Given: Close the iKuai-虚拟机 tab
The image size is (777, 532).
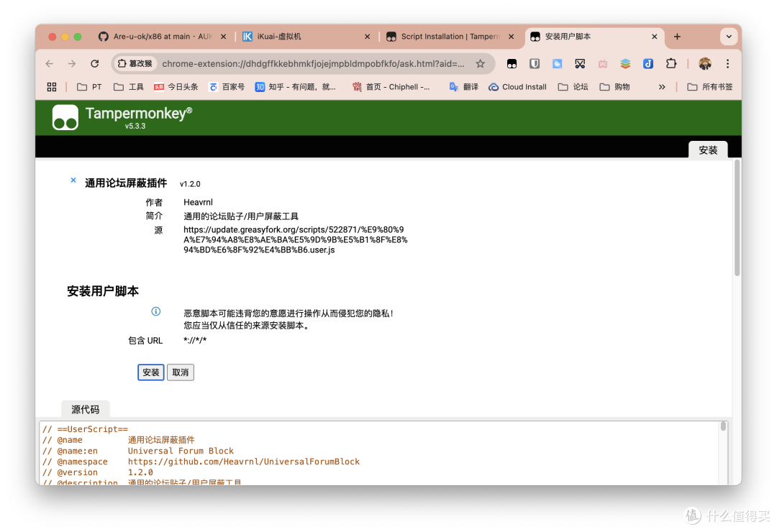Looking at the screenshot, I should click(x=367, y=37).
